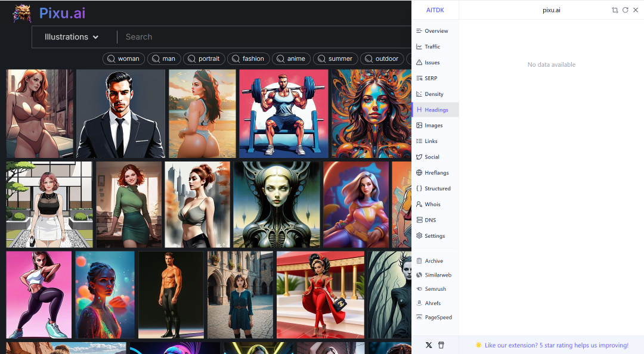Open the colorful psychedelic woman face illustration

tap(371, 114)
